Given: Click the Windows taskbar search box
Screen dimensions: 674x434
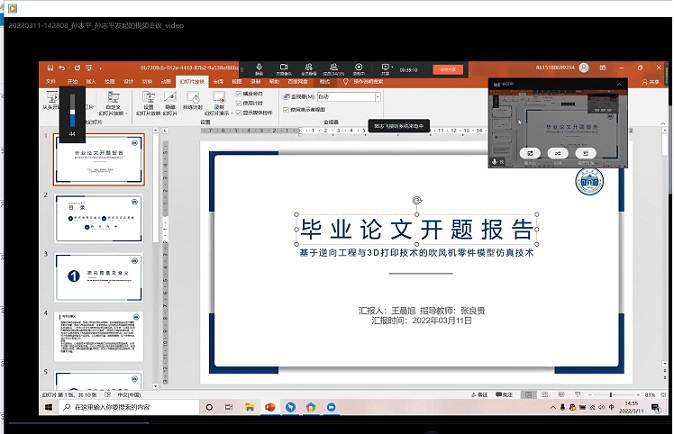Looking at the screenshot, I should pyautogui.click(x=128, y=407).
